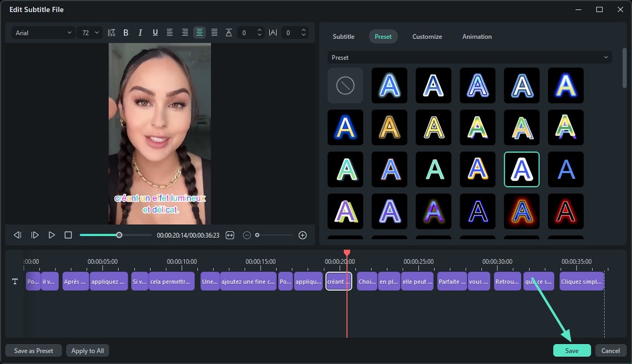The width and height of the screenshot is (632, 364).
Task: Click the line spacing icon
Action: [228, 33]
